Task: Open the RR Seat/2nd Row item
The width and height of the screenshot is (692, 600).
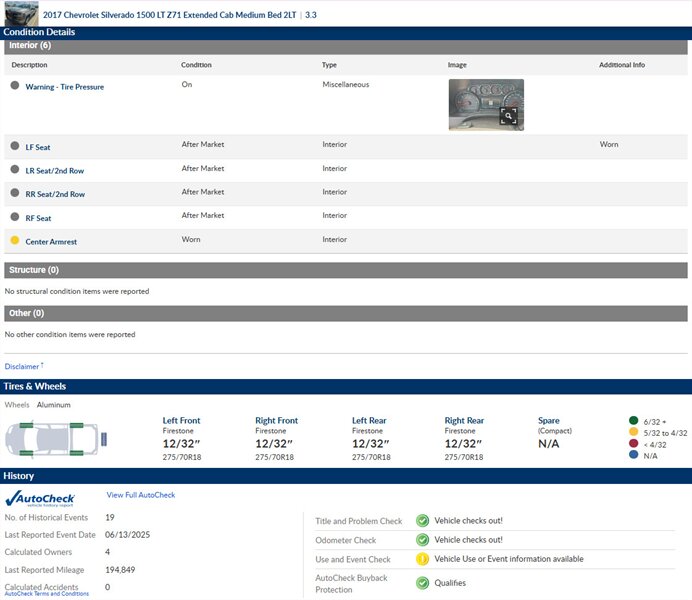Action: [x=55, y=194]
